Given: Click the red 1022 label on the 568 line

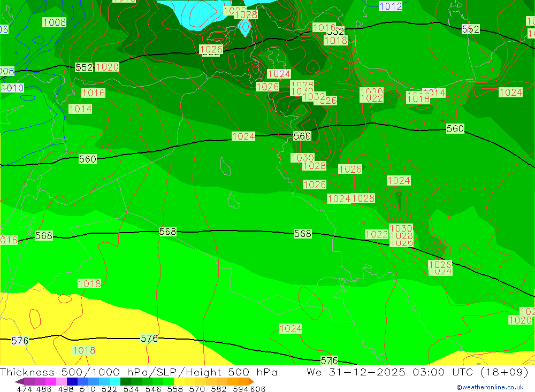Looking at the screenshot, I should point(377,234).
